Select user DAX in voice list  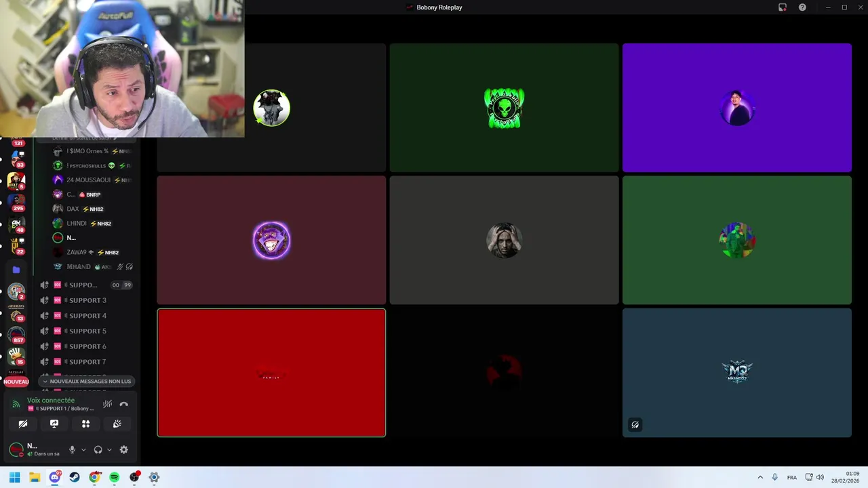93,209
